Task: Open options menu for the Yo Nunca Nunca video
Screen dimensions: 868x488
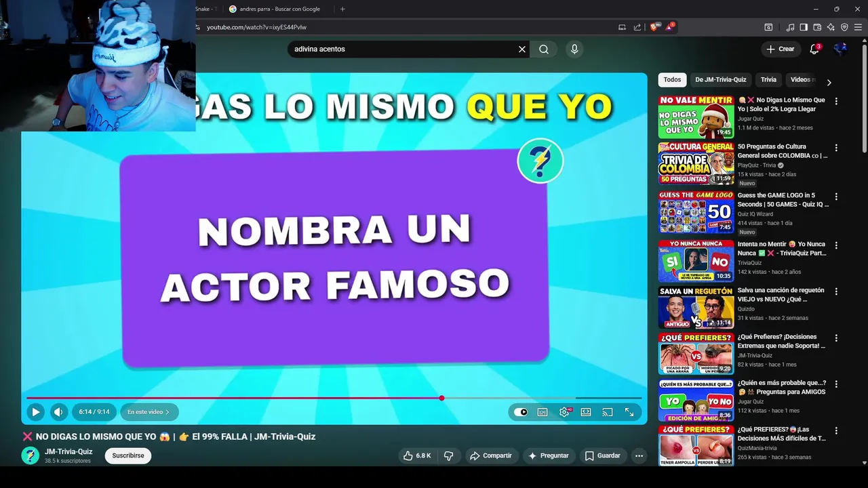Action: [836, 245]
